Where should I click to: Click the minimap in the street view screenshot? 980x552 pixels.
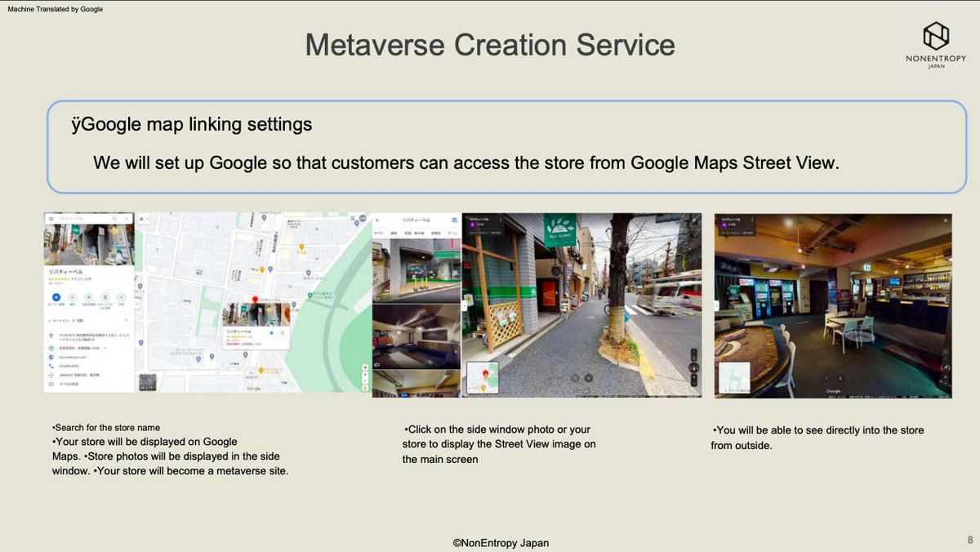483,377
